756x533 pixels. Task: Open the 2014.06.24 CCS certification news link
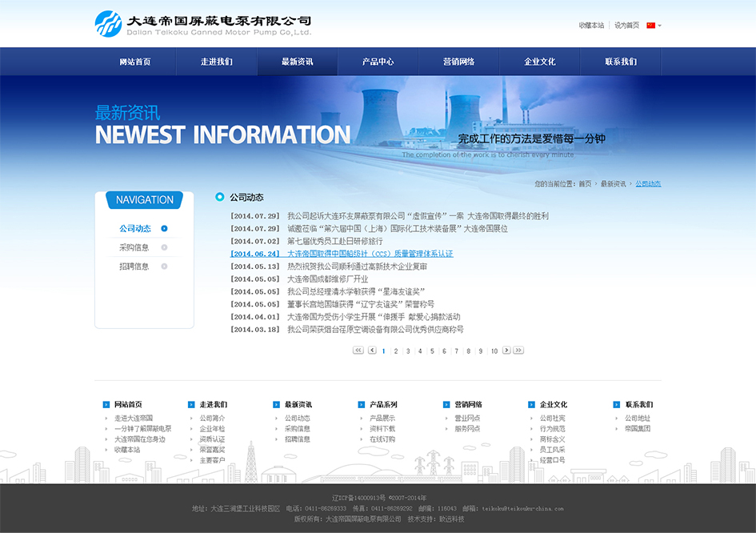coord(370,254)
